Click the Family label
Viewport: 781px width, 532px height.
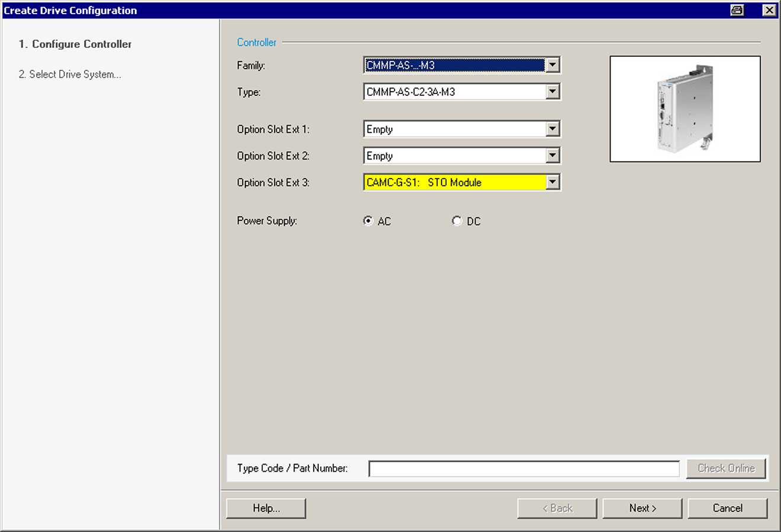point(251,65)
